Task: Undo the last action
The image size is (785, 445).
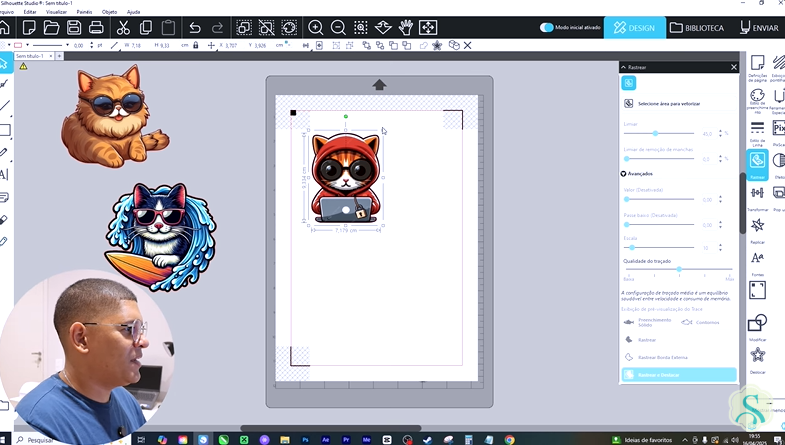Action: pyautogui.click(x=195, y=28)
